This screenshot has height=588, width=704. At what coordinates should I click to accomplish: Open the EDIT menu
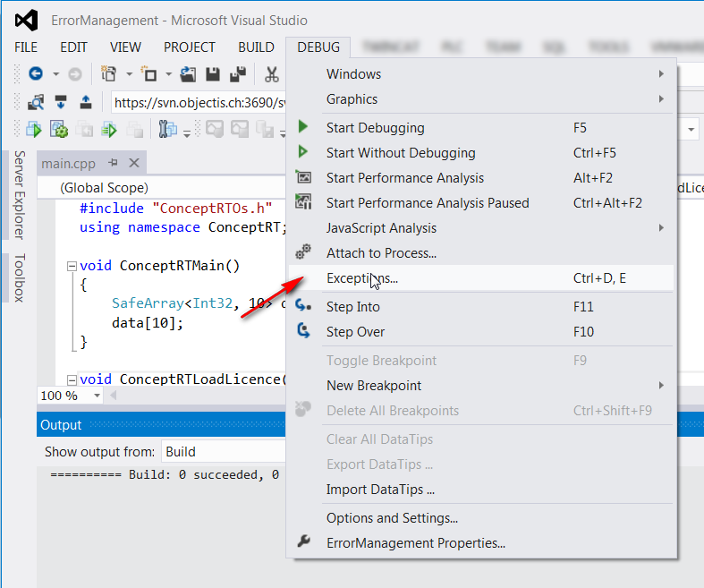click(x=73, y=47)
